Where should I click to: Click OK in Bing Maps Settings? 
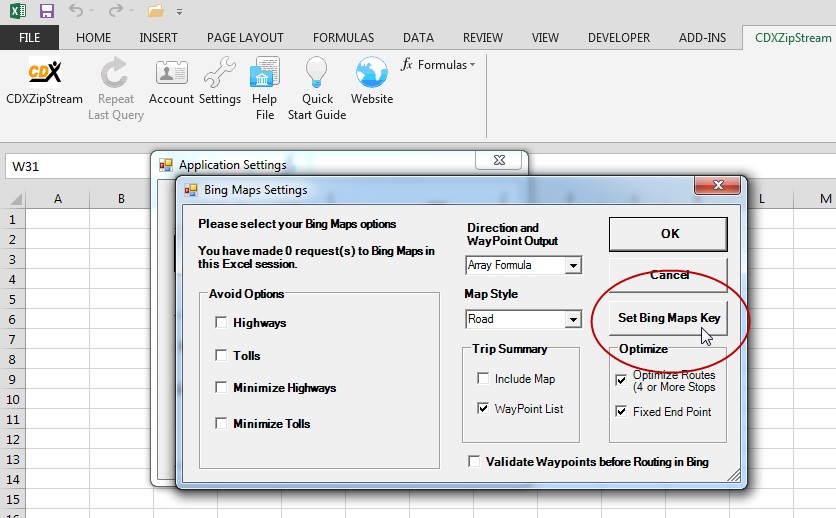tap(669, 234)
